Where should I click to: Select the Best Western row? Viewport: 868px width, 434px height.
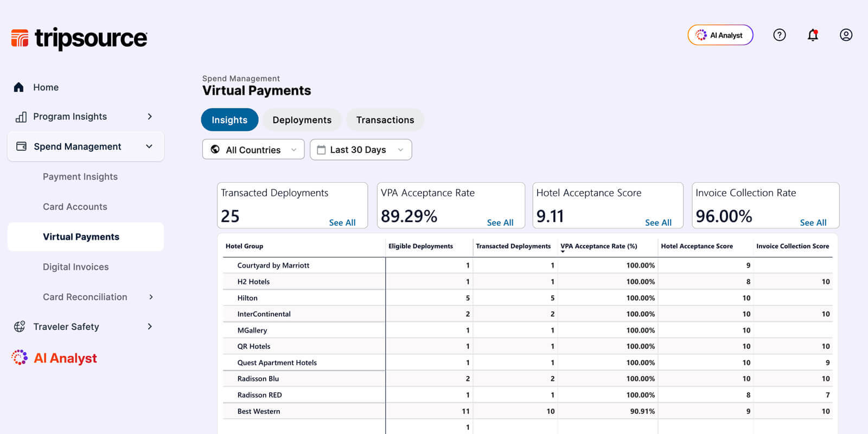point(528,411)
